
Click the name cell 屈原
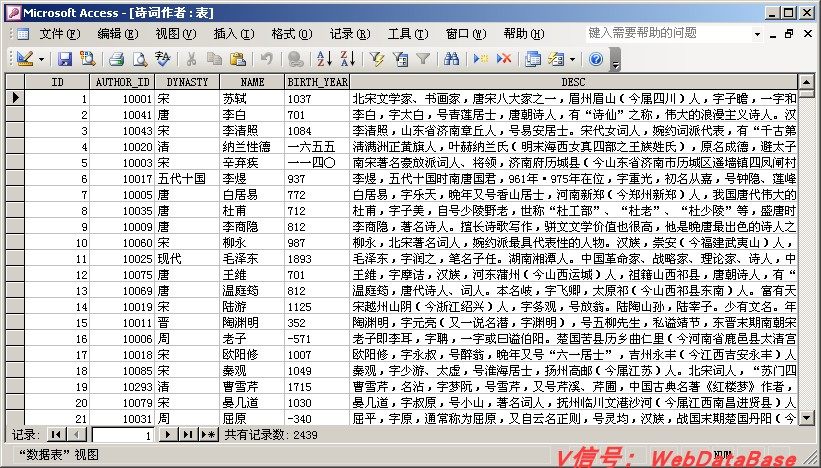click(x=252, y=418)
